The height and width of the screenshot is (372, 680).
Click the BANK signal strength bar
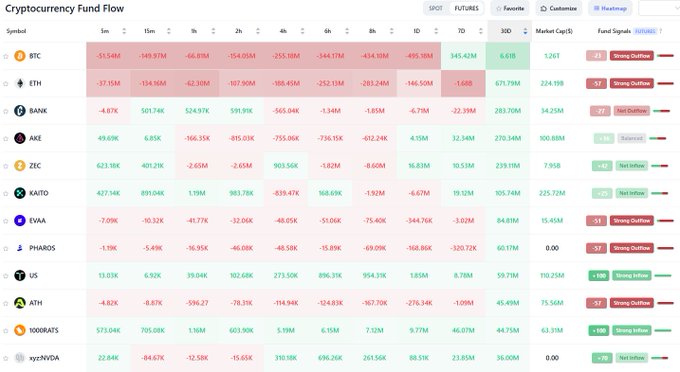[x=661, y=111]
